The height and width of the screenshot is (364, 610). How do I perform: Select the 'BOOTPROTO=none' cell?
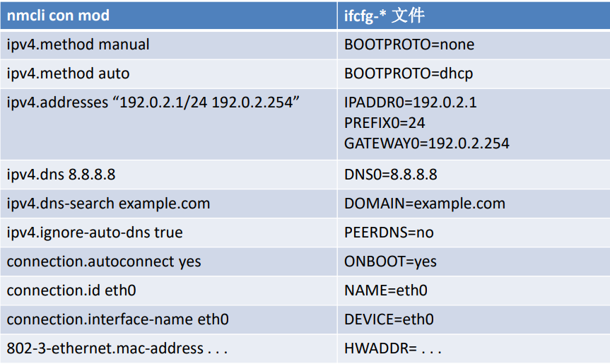(474, 45)
